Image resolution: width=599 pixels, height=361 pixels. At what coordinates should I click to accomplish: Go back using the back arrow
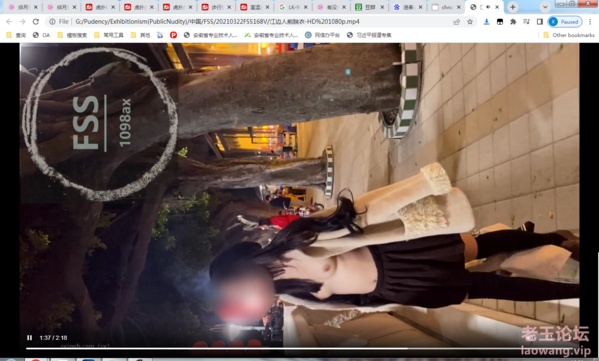(x=9, y=22)
